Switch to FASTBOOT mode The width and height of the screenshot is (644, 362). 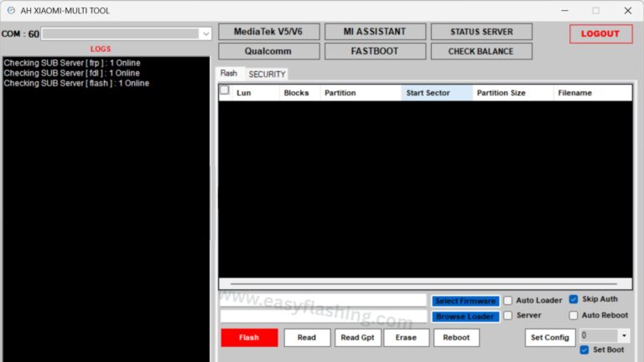click(374, 51)
